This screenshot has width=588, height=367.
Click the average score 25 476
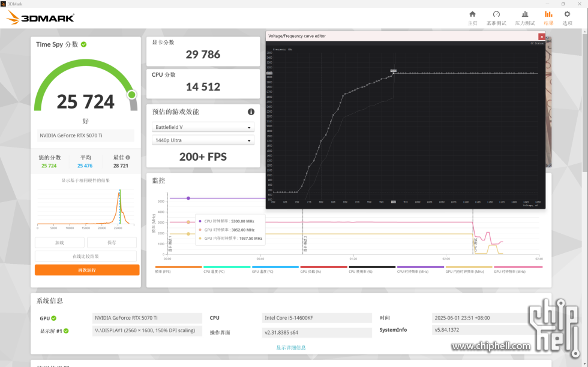point(85,166)
